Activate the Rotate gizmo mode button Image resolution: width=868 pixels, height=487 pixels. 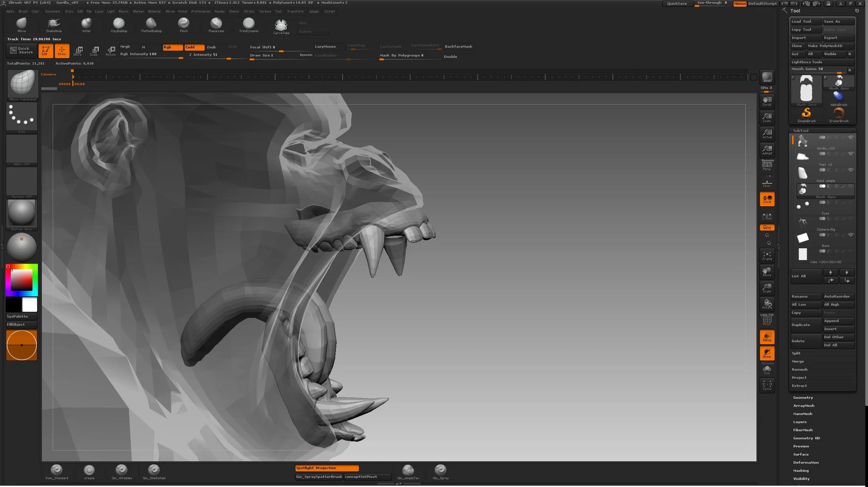[111, 51]
